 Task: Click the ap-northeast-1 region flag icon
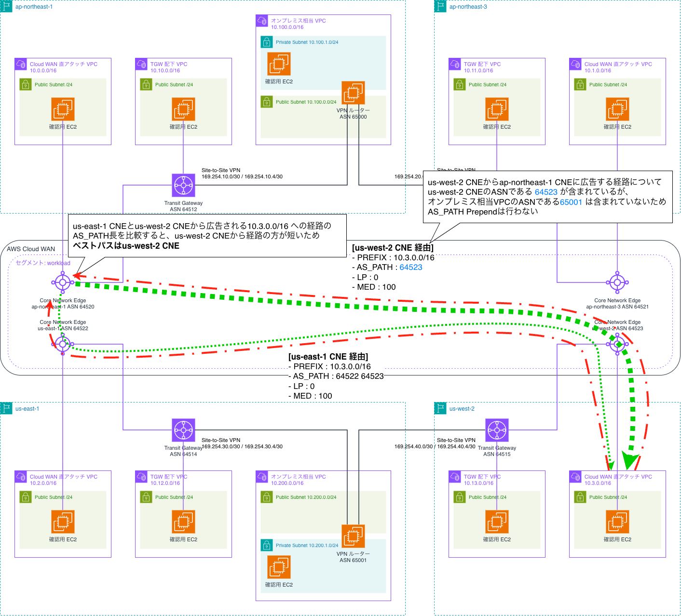(x=6, y=6)
